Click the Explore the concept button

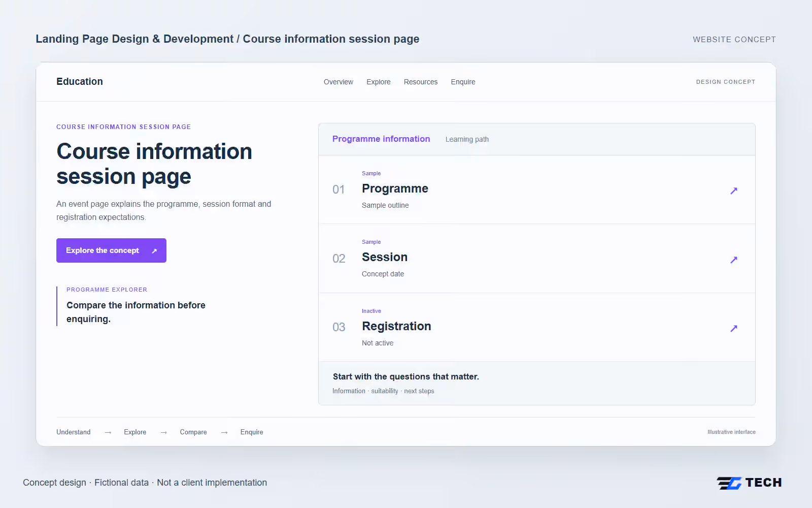(111, 250)
